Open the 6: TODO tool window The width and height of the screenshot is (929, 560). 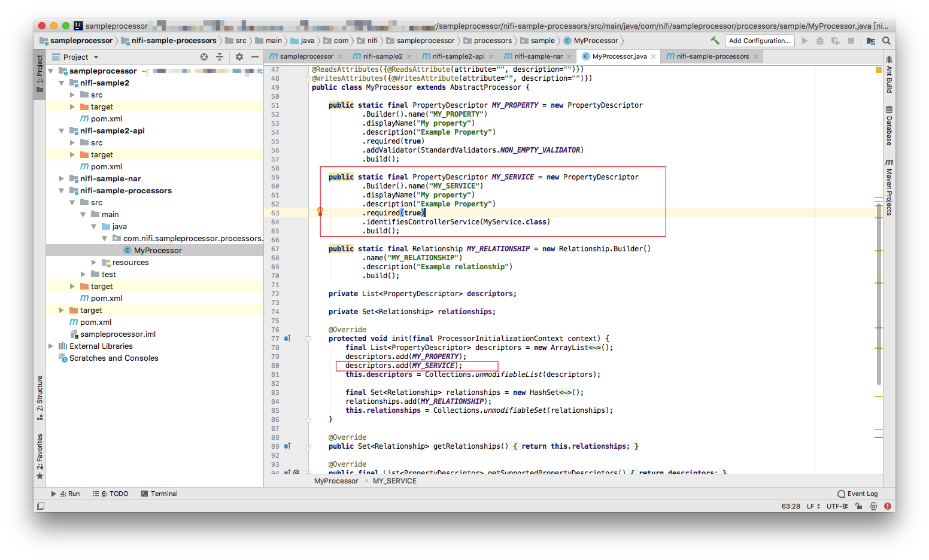pyautogui.click(x=111, y=494)
